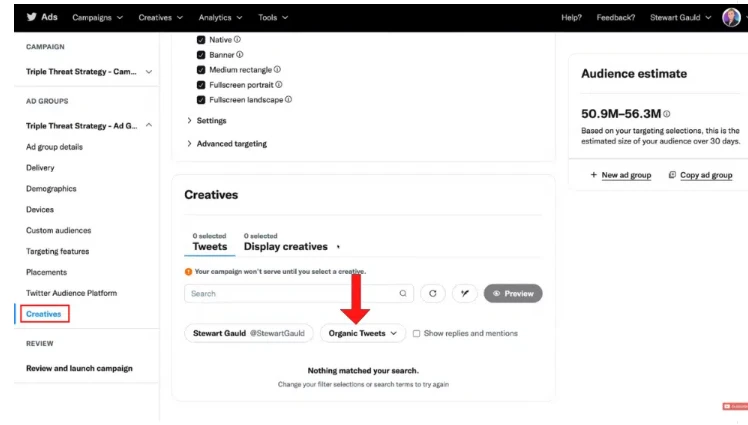Click Copy ad group link
This screenshot has height=425, width=748.
click(x=706, y=175)
